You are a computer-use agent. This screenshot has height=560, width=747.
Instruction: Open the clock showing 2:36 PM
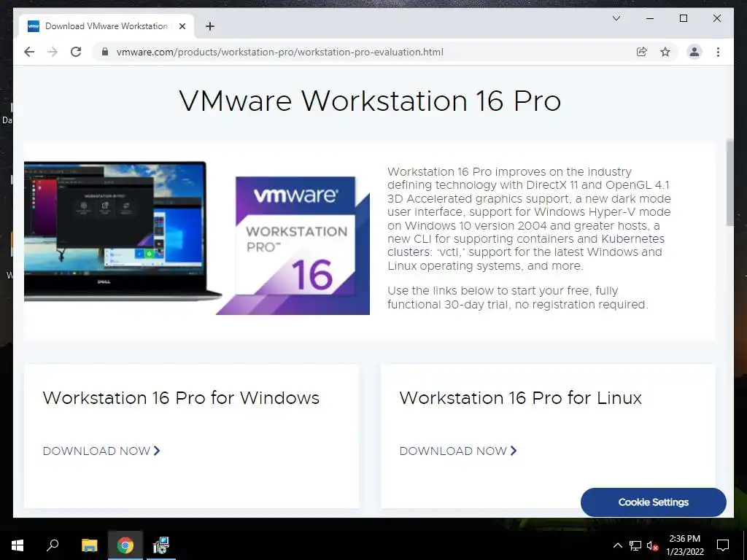point(684,545)
